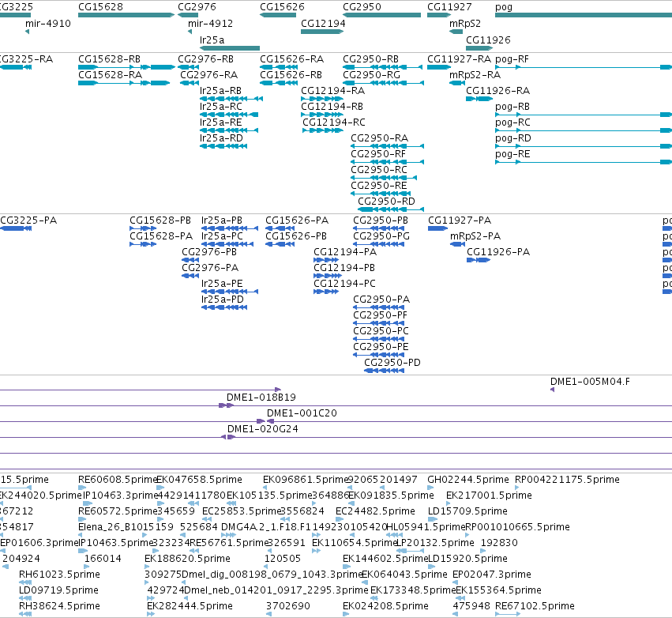Select transcript CG2950-RB

point(370,58)
